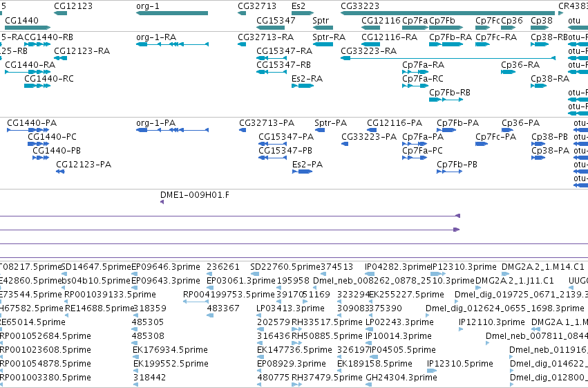Open the Cp7Fb-RB transcript label
Image resolution: width=588 pixels, height=388 pixels.
tap(450, 93)
